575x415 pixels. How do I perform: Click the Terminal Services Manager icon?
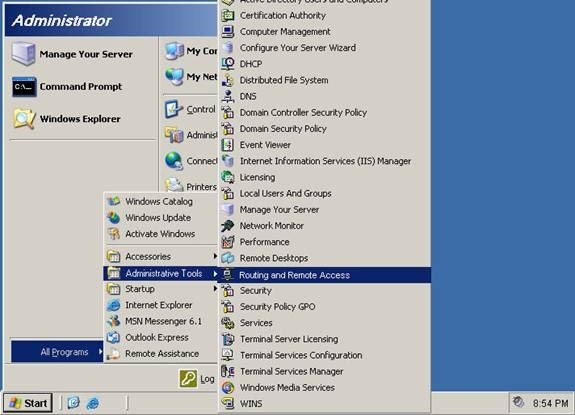(x=228, y=371)
